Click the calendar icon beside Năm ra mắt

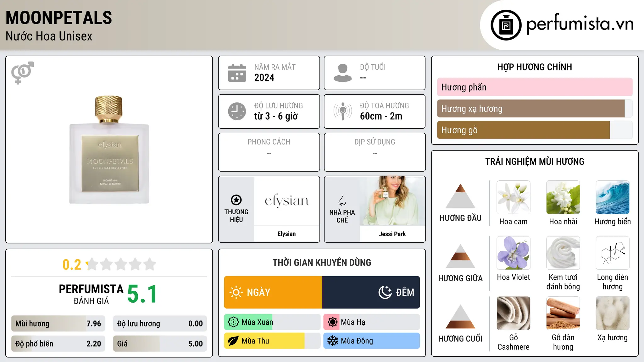click(237, 73)
